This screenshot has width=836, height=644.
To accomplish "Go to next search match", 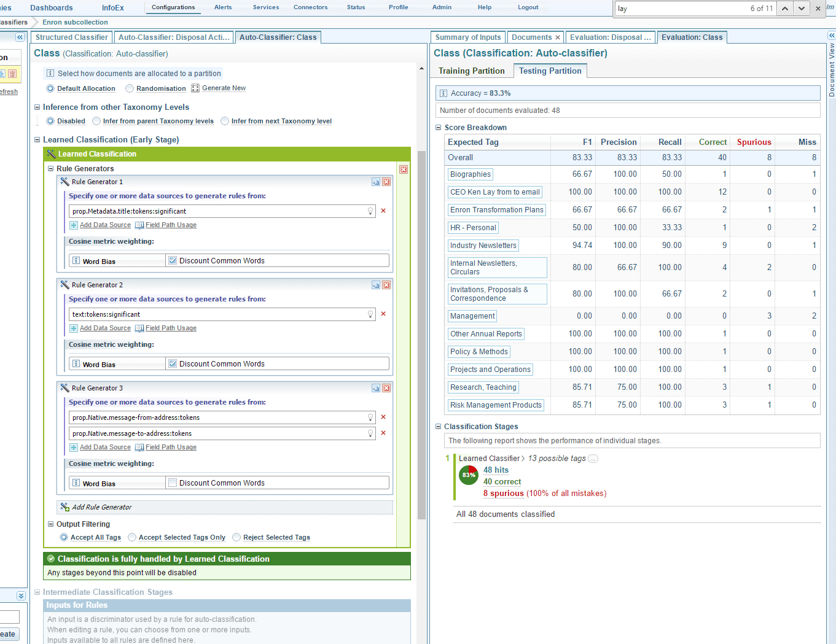I will [x=801, y=9].
